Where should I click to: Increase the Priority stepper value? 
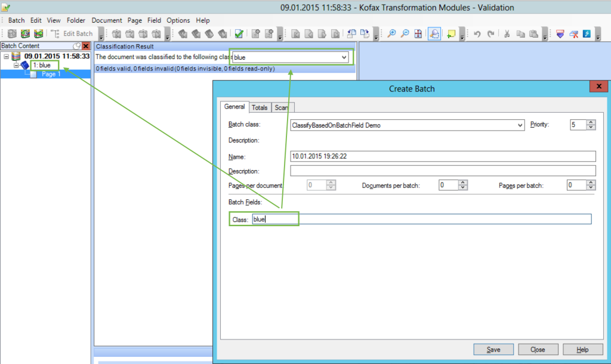click(x=591, y=122)
